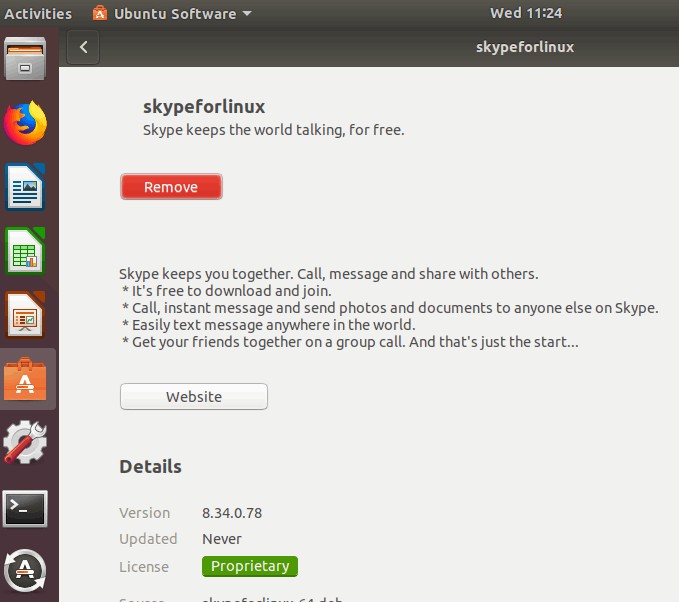Expand the dropdown arrow beside Ubuntu Software
This screenshot has height=602, width=679.
[247, 14]
